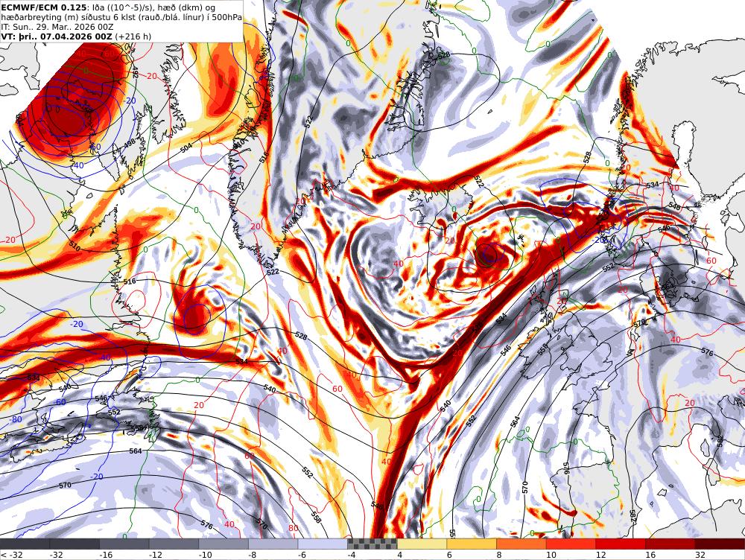
Task: Click the 10 legend value label
Action: pyautogui.click(x=551, y=555)
